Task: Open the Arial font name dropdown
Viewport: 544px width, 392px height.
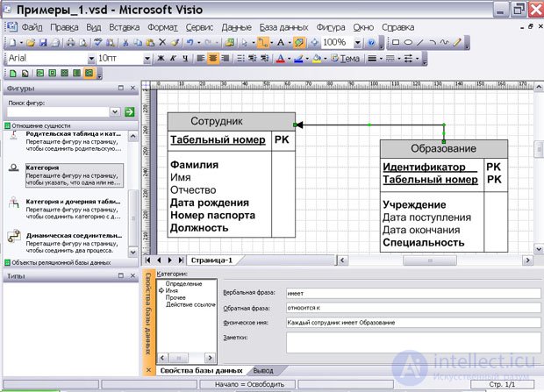Action: 91,59
